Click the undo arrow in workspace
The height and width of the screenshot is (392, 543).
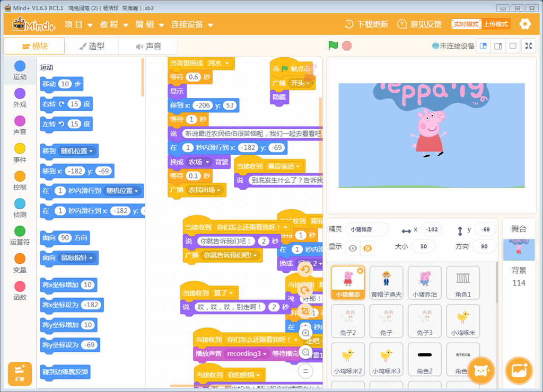(305, 270)
